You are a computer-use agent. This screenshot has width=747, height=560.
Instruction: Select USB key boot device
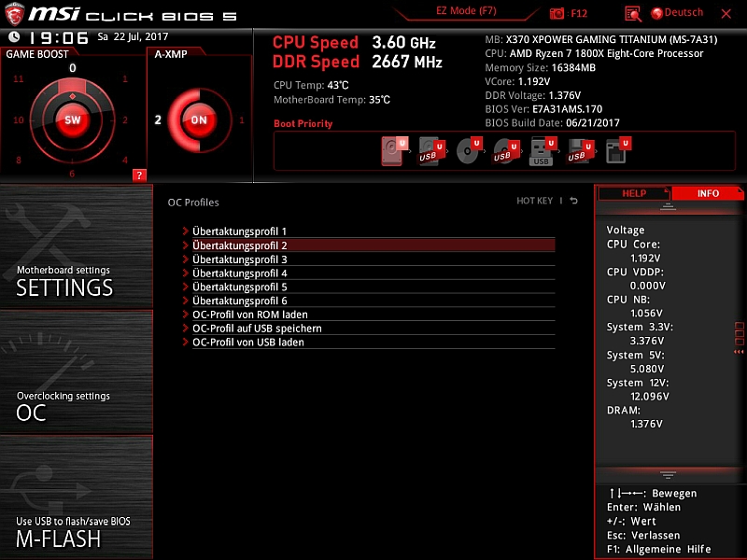(543, 151)
